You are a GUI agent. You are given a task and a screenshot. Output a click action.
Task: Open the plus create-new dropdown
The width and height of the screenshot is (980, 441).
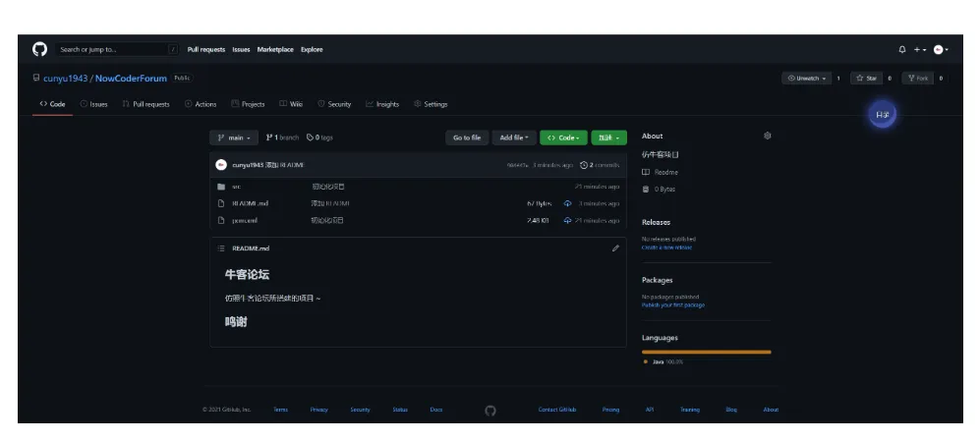click(x=920, y=49)
